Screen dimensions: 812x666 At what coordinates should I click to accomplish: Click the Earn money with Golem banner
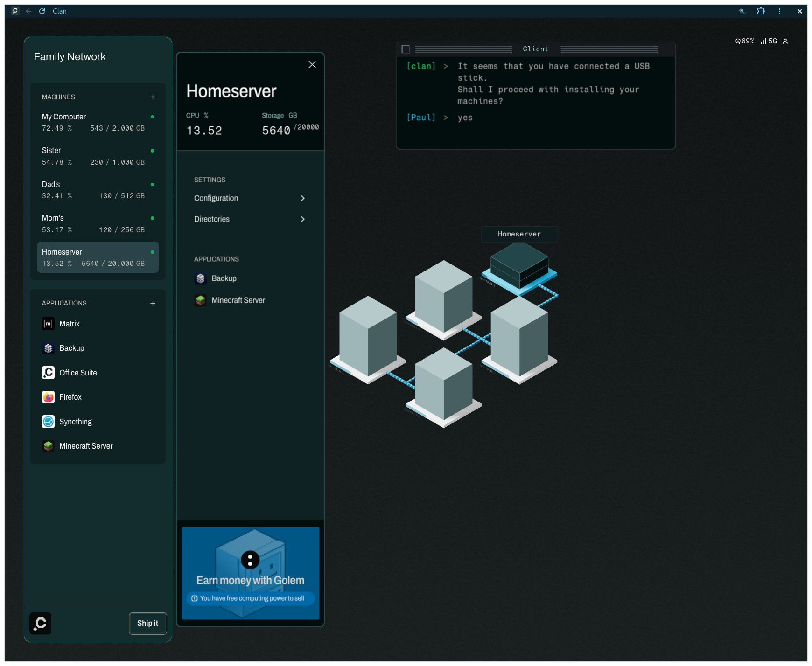250,573
